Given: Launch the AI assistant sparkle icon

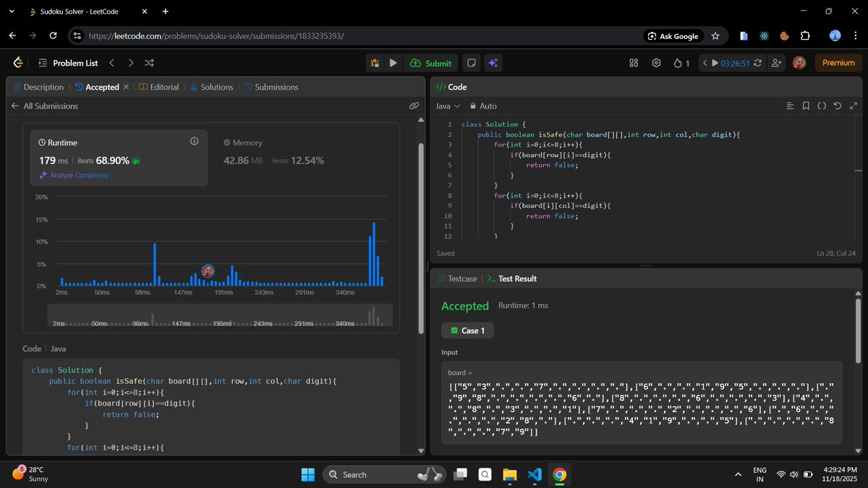Looking at the screenshot, I should (493, 63).
